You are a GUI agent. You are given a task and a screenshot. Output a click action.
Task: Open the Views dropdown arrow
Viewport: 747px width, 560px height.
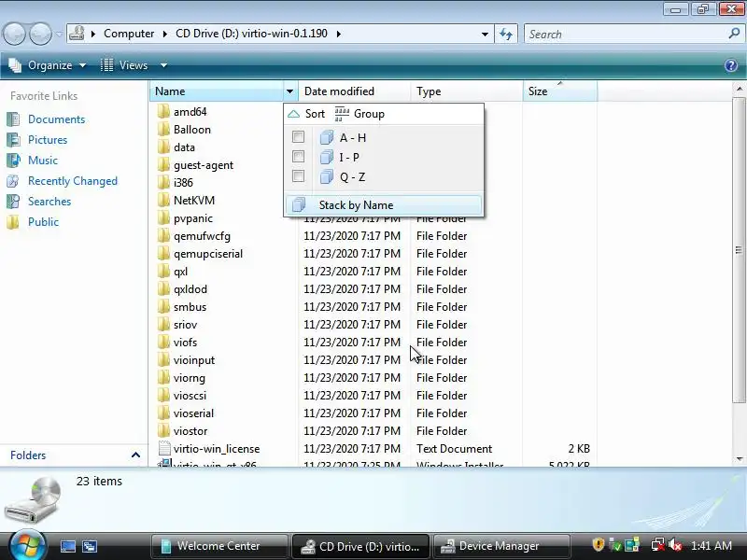163,65
